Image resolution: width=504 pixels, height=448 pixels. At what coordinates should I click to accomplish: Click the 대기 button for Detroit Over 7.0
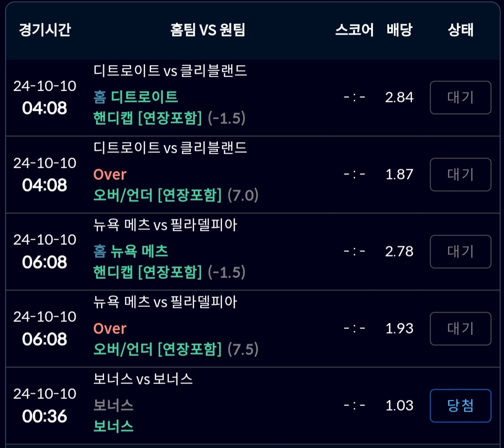point(460,174)
